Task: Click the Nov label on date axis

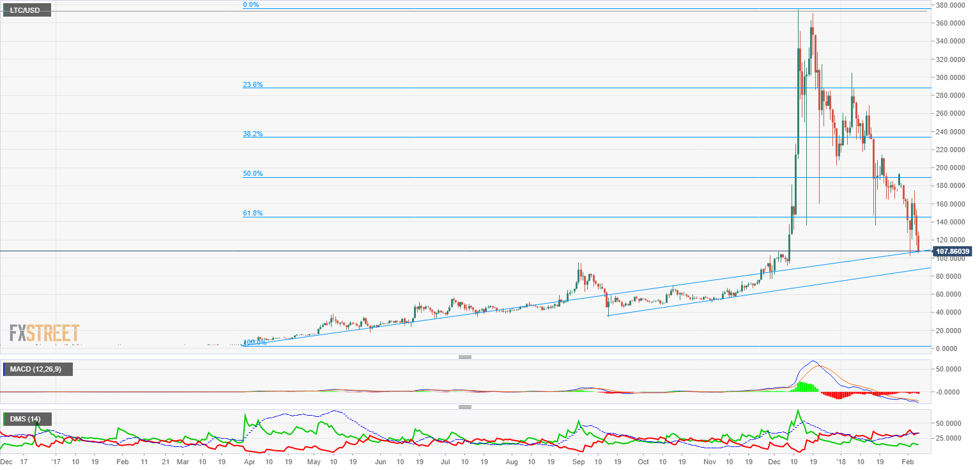Action: pyautogui.click(x=709, y=460)
